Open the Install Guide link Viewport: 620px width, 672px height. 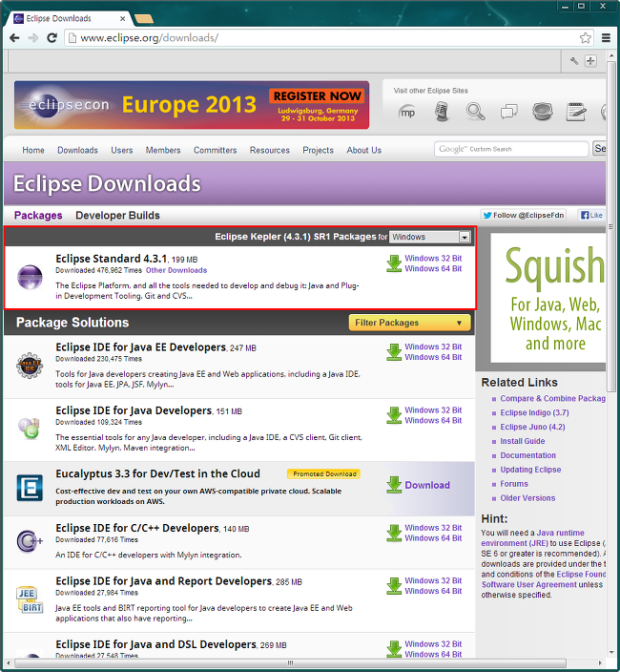pyautogui.click(x=523, y=441)
